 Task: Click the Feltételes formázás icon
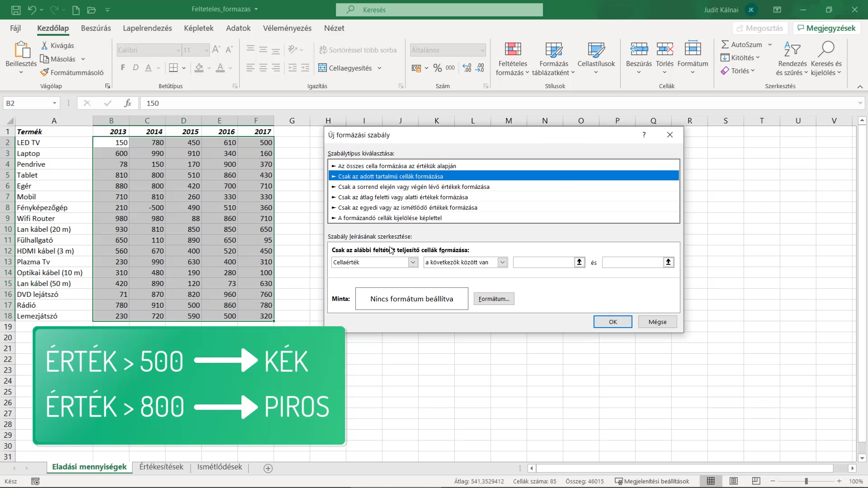point(513,49)
